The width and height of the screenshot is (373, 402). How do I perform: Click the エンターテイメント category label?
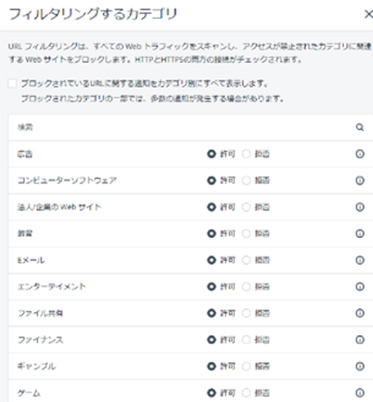[x=52, y=287]
